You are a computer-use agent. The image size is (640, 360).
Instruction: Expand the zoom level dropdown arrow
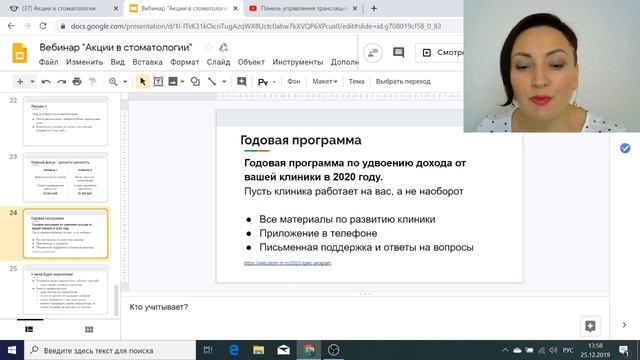(x=125, y=82)
